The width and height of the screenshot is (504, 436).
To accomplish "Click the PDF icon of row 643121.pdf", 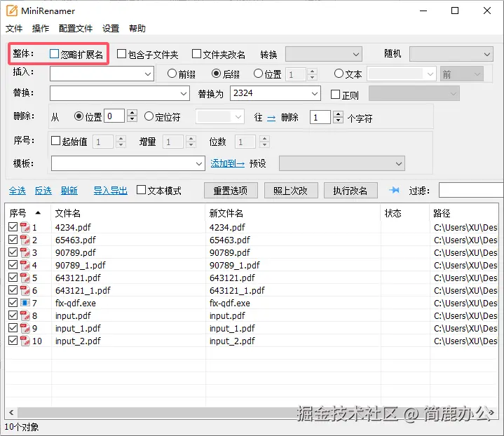I will (25, 278).
